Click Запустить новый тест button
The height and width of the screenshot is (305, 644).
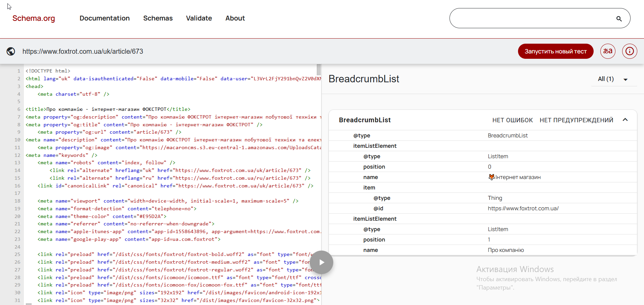[x=556, y=51]
